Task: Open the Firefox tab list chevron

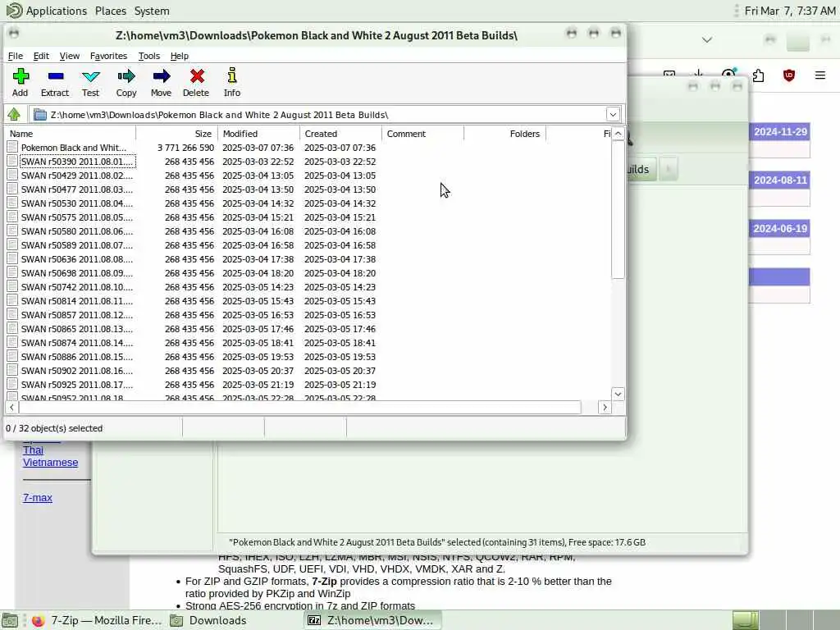Action: pyautogui.click(x=707, y=39)
